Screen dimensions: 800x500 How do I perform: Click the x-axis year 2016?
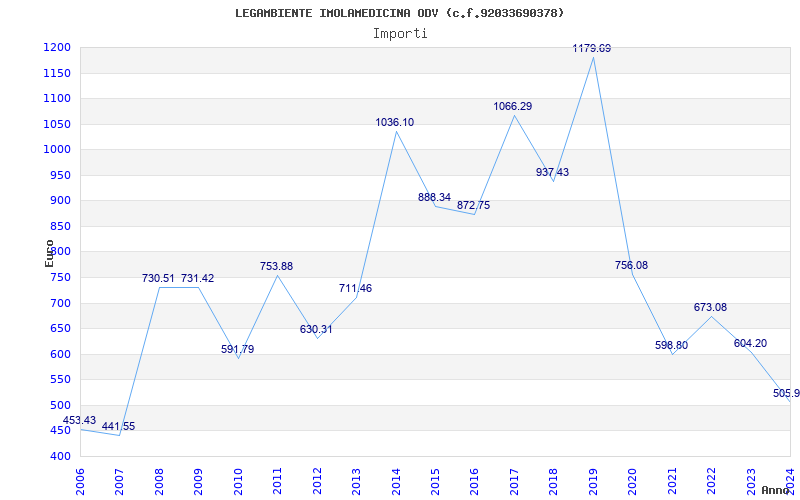pyautogui.click(x=474, y=481)
